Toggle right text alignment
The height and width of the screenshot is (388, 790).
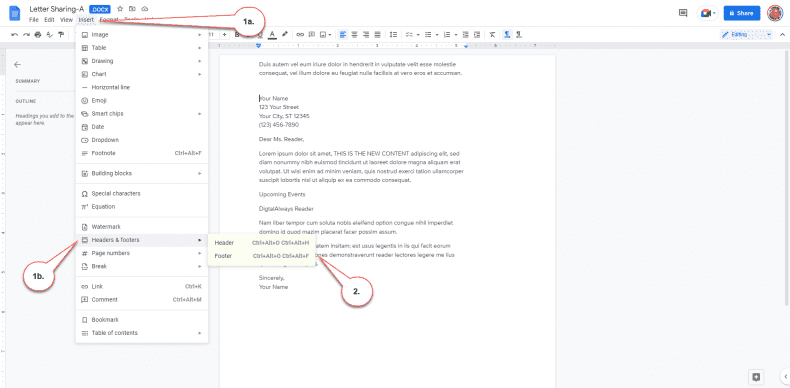(x=366, y=35)
